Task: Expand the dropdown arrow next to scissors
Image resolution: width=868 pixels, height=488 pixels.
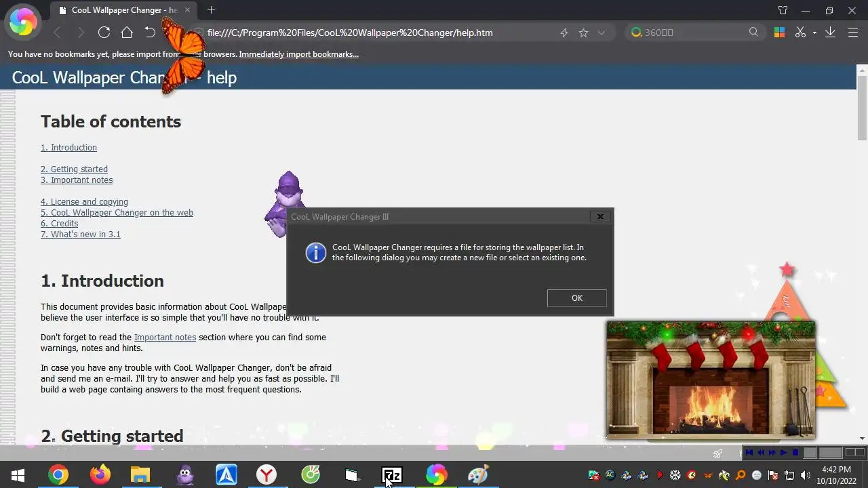Action: point(814,33)
